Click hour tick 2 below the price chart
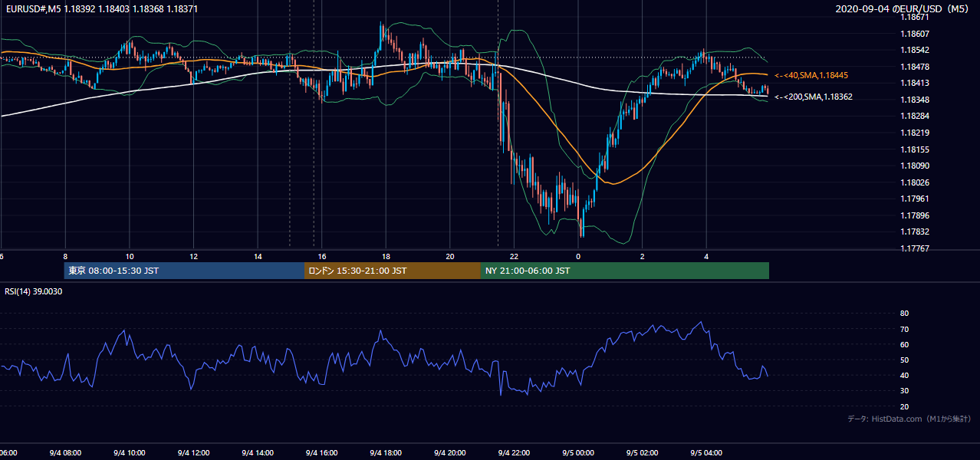The image size is (980, 460). pos(643,257)
